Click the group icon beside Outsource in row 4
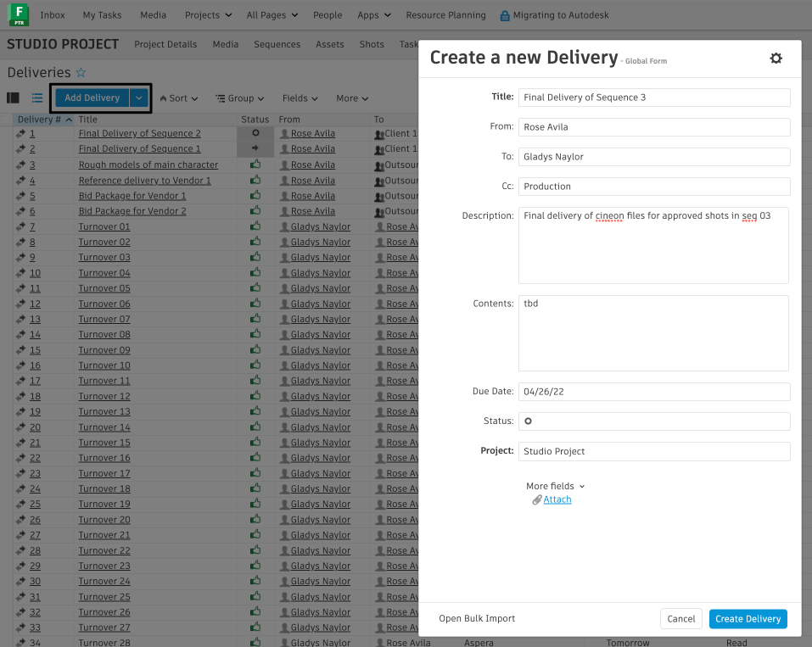This screenshot has width=812, height=647. coord(379,181)
